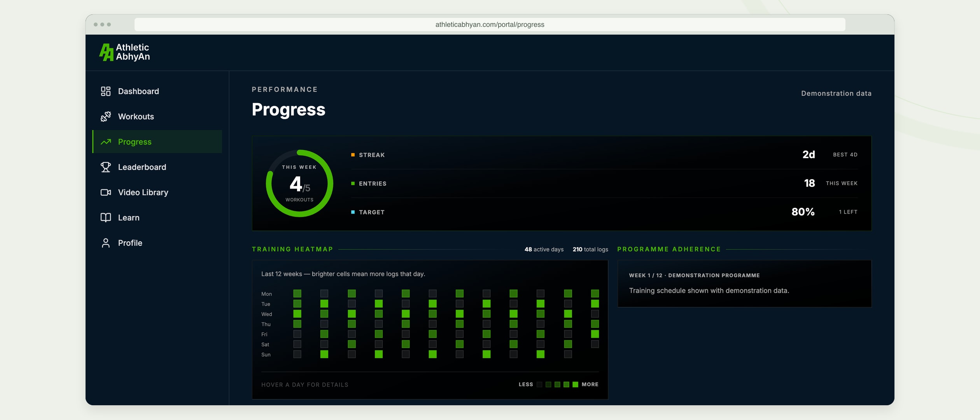Viewport: 980px width, 420px height.
Task: Click the first Wednesday heatmap cell
Action: coord(297,314)
